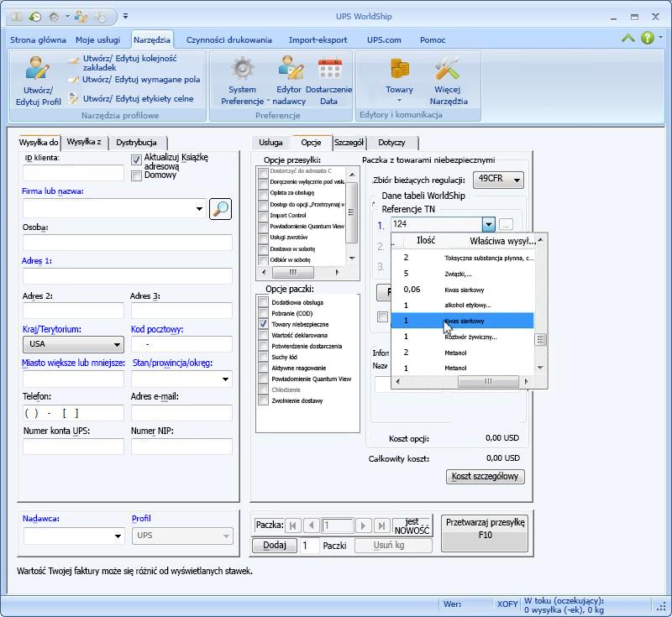Check Suchy lód option
Image resolution: width=672 pixels, height=617 pixels.
click(x=264, y=357)
